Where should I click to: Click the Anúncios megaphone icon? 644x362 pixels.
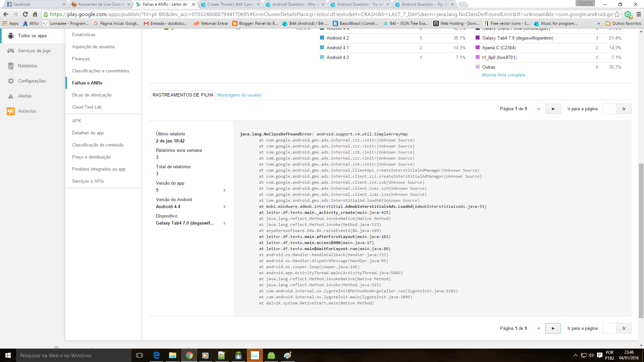[x=11, y=111]
